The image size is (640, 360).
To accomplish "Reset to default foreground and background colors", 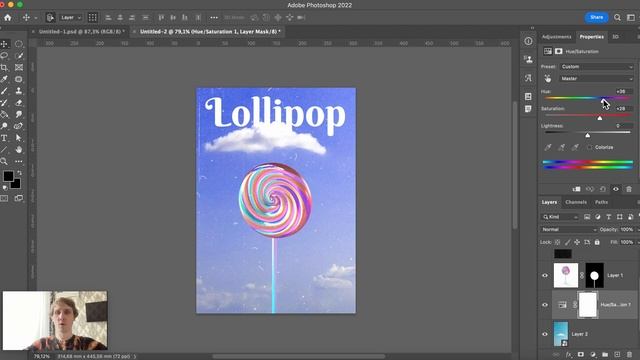I will click(x=5, y=188).
